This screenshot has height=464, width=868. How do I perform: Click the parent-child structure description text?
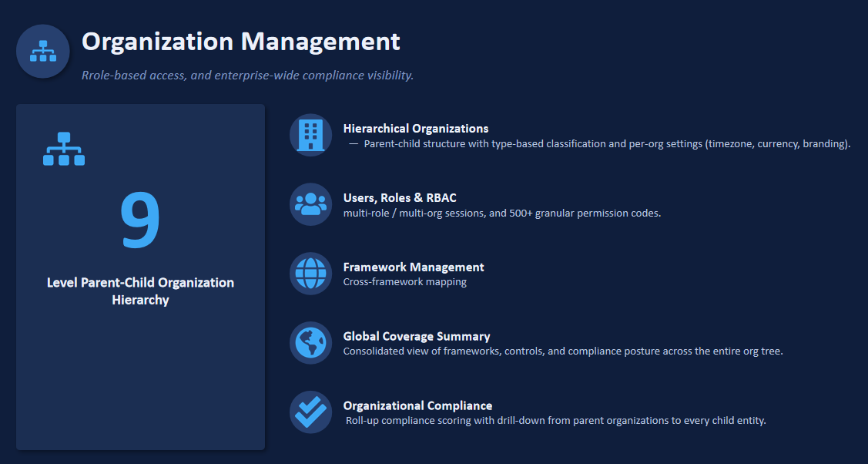tap(599, 144)
